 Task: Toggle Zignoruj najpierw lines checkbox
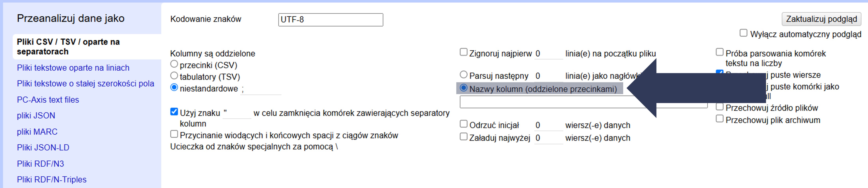(x=464, y=52)
